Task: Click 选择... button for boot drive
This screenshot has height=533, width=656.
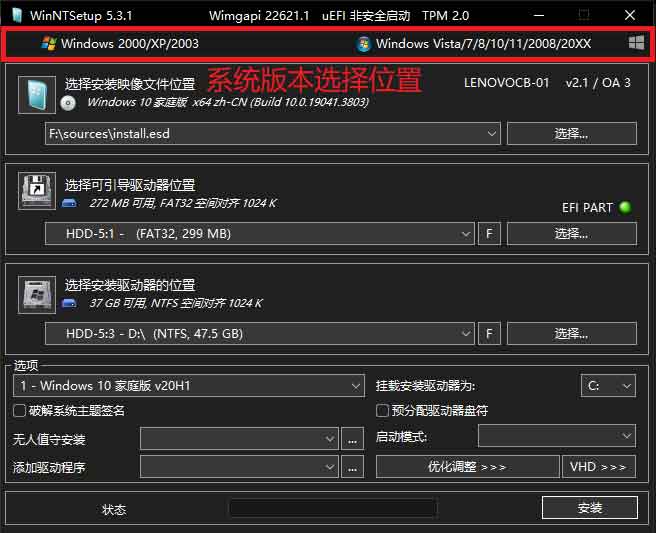Action: pos(571,233)
